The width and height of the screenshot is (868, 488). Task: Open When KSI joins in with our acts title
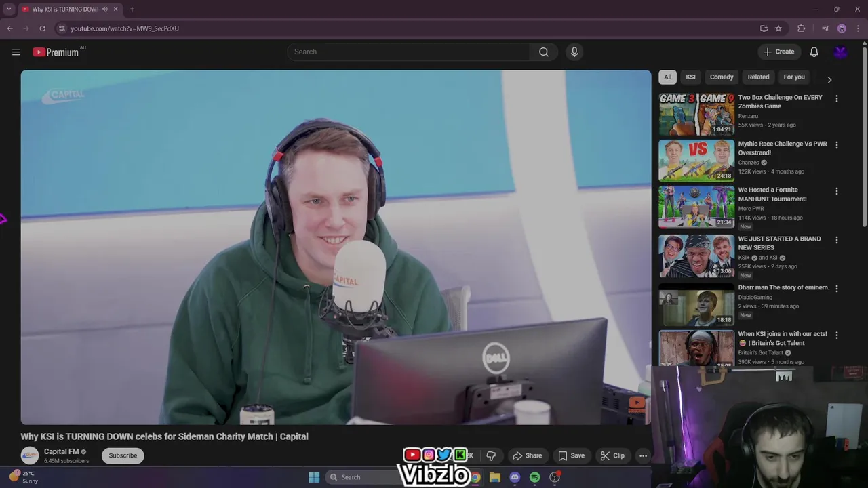782,338
